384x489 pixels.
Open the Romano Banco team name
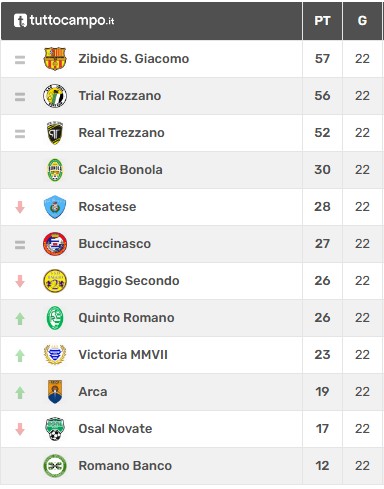coord(125,466)
